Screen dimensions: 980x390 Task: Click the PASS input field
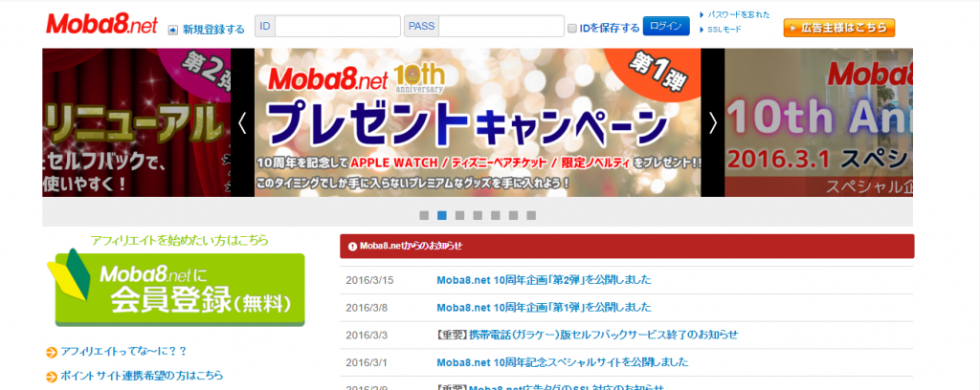pos(501,26)
